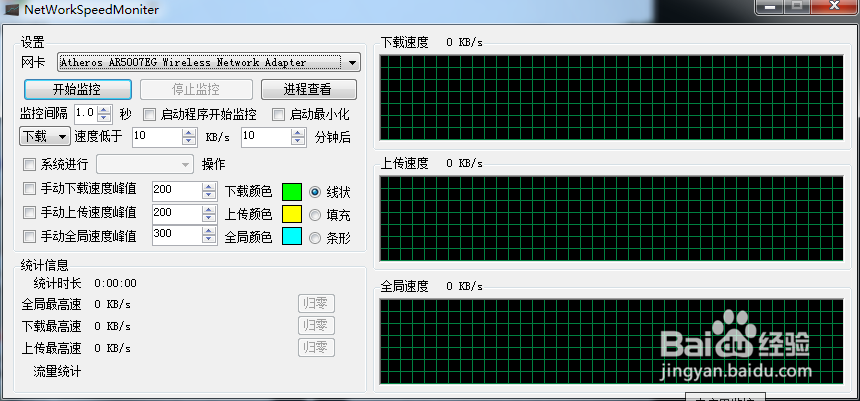The width and height of the screenshot is (860, 401).
Task: Open the network adapter (网卡) dropdown
Action: (209, 63)
